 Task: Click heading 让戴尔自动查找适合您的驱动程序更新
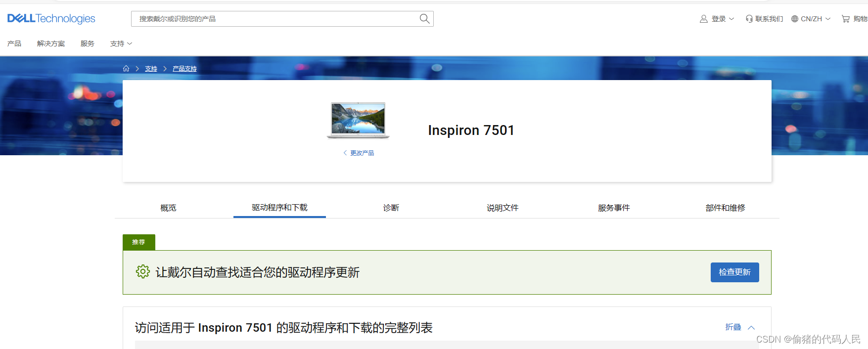(x=257, y=272)
